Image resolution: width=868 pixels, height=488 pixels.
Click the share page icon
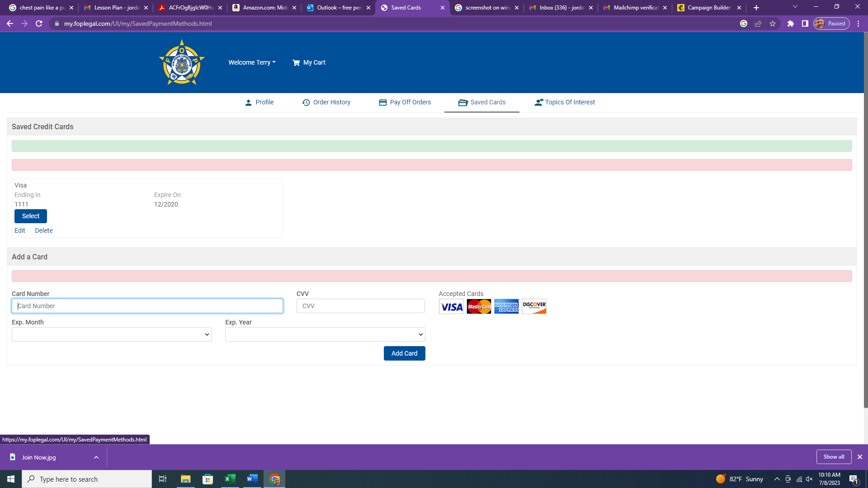(x=758, y=23)
